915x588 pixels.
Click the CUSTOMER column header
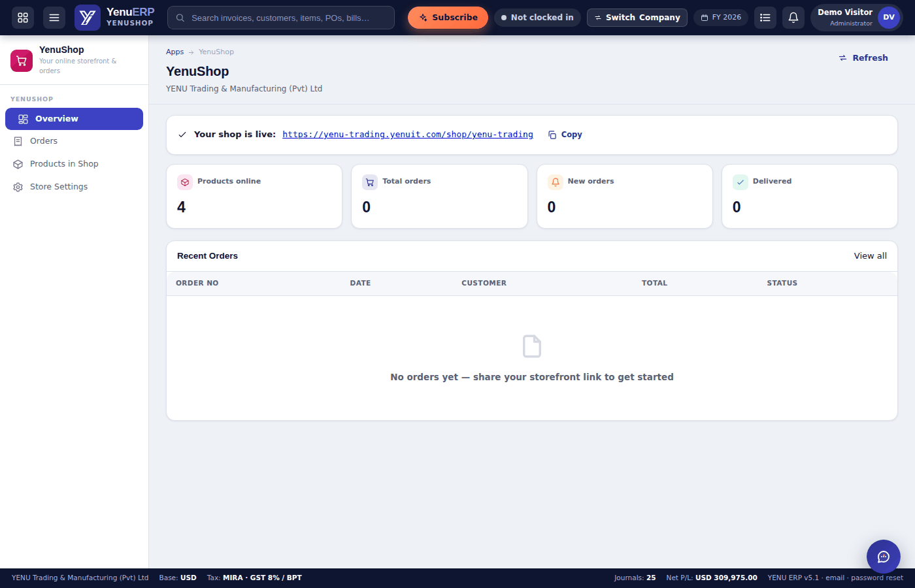(484, 284)
